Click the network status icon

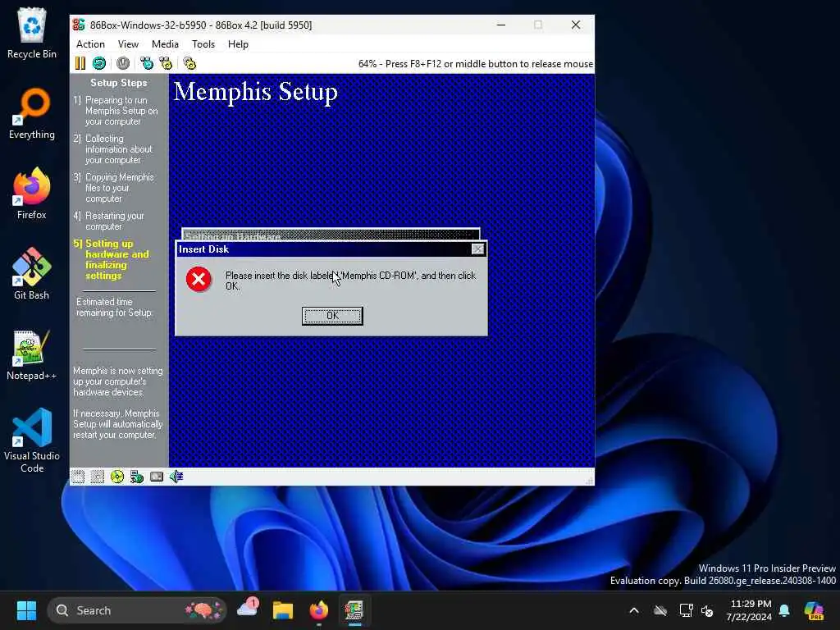137,477
